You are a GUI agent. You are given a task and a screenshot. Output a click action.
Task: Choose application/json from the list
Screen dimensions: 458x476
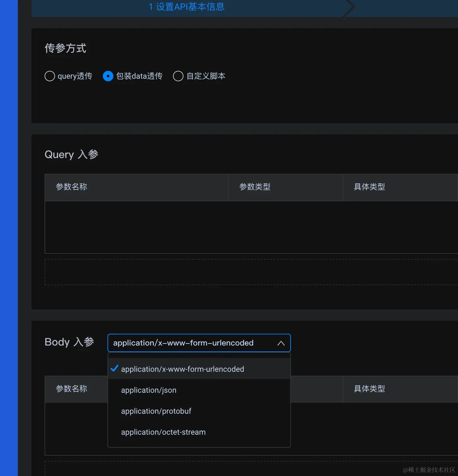pos(199,390)
